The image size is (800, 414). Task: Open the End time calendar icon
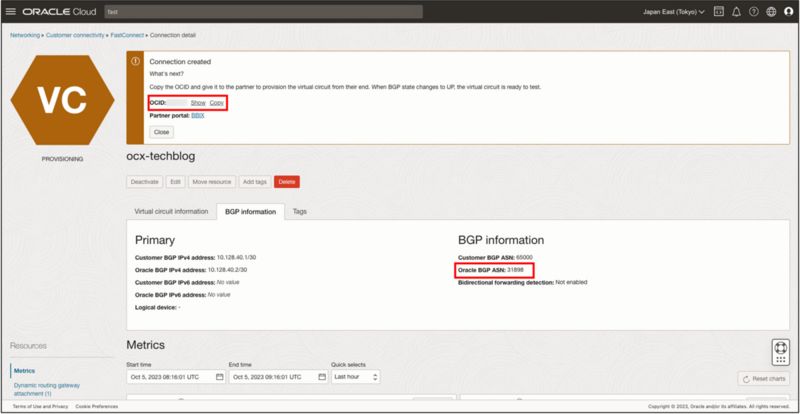coord(322,377)
